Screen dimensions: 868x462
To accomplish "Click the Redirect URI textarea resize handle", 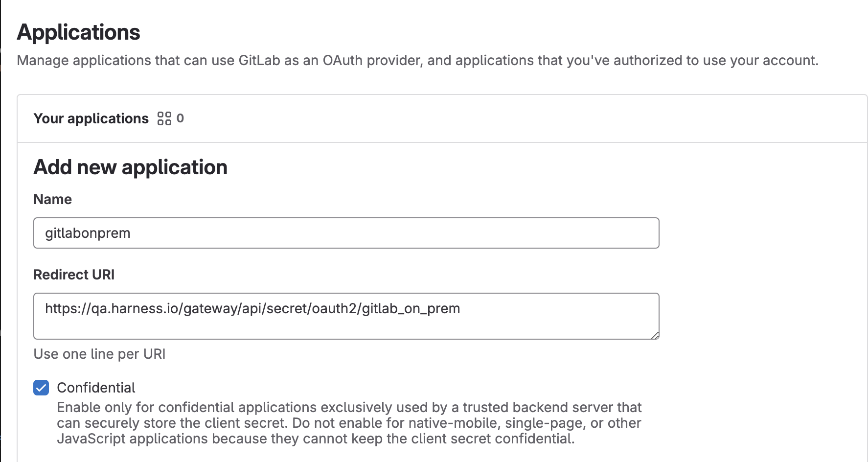I will click(x=655, y=335).
